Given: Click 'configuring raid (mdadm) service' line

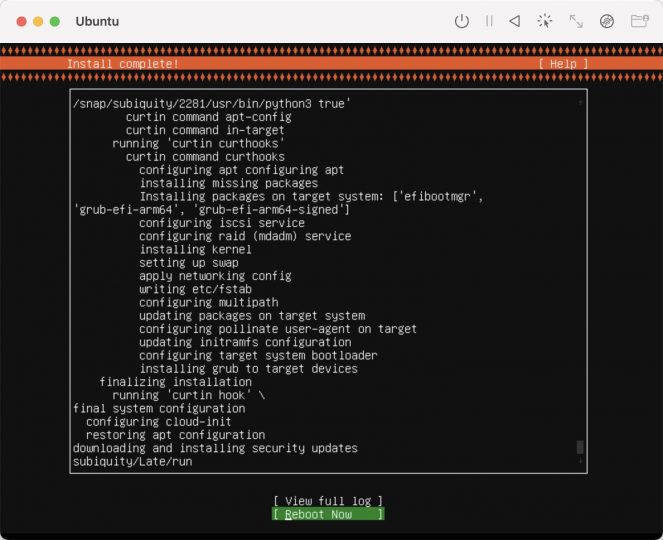Looking at the screenshot, I should 245,236.
